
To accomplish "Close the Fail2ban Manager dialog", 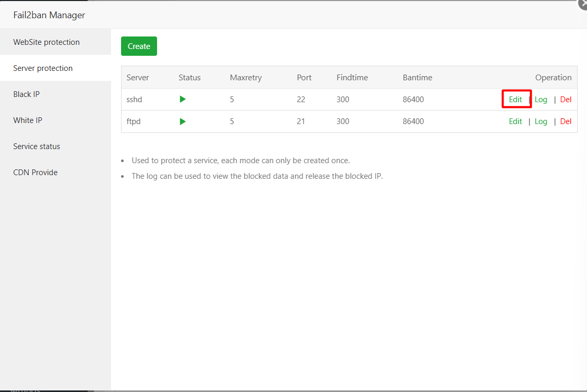I will [x=583, y=3].
